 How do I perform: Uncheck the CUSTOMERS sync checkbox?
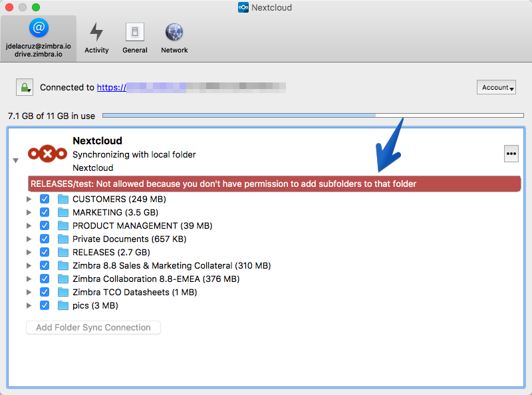45,199
